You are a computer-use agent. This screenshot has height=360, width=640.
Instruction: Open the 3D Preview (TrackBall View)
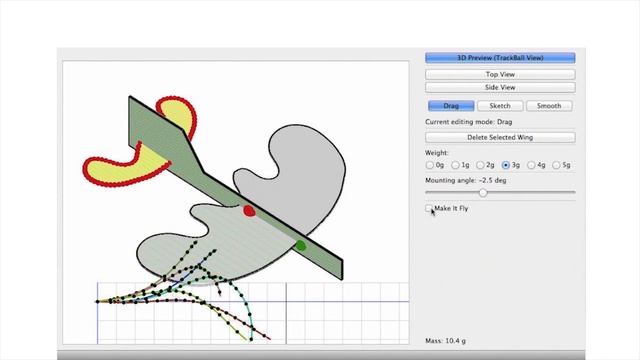pos(500,58)
